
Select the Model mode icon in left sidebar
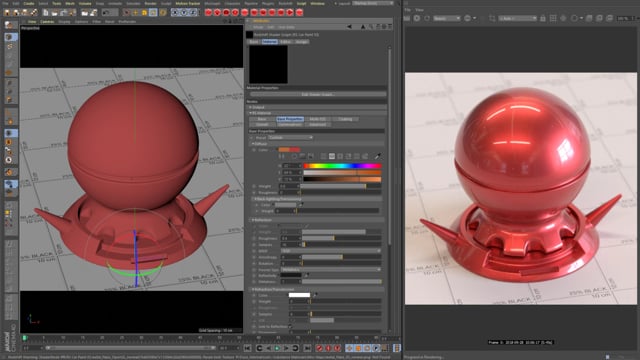pyautogui.click(x=11, y=37)
